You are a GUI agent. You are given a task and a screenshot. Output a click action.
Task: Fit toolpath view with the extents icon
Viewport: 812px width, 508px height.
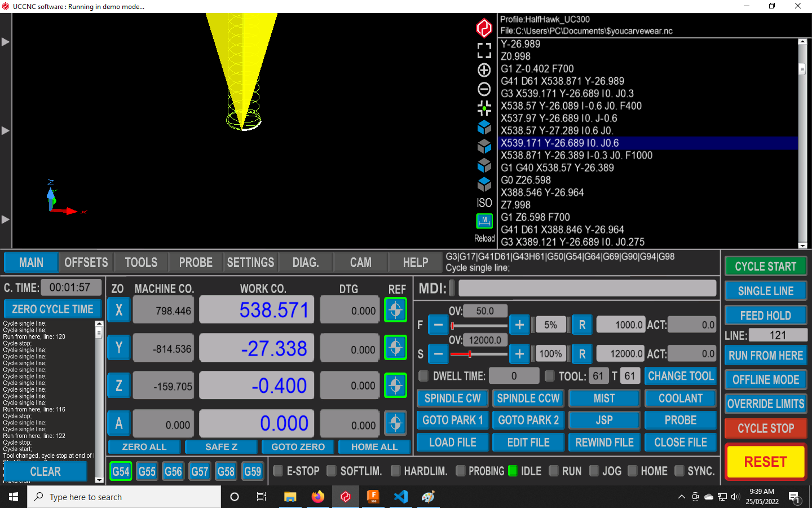484,51
